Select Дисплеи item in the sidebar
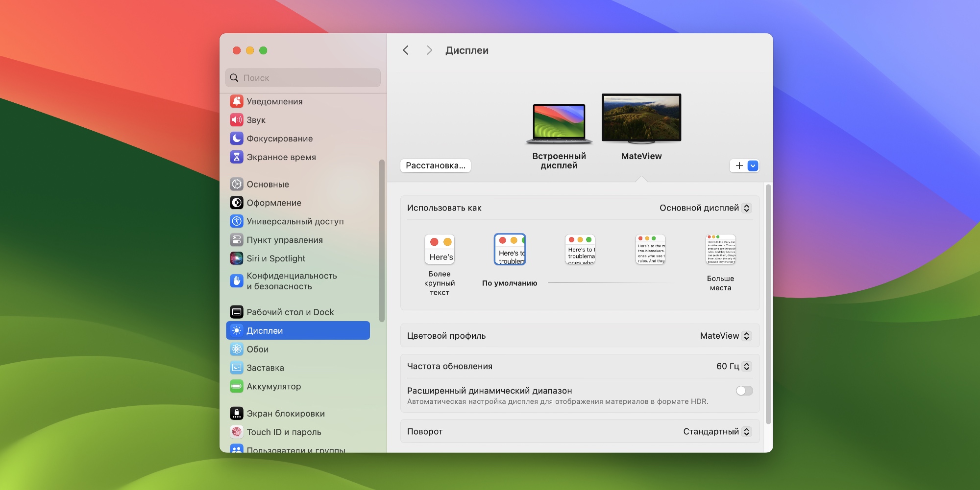This screenshot has height=490, width=980. (298, 330)
